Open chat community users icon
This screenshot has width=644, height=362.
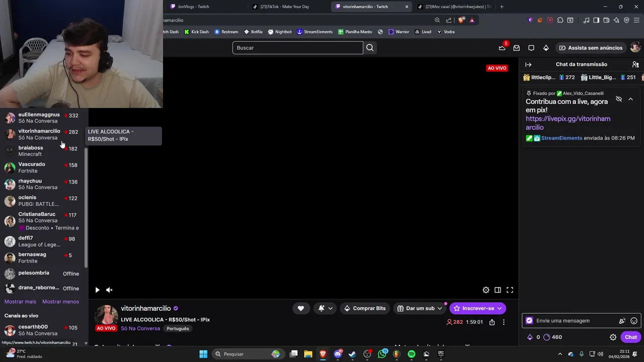click(635, 64)
